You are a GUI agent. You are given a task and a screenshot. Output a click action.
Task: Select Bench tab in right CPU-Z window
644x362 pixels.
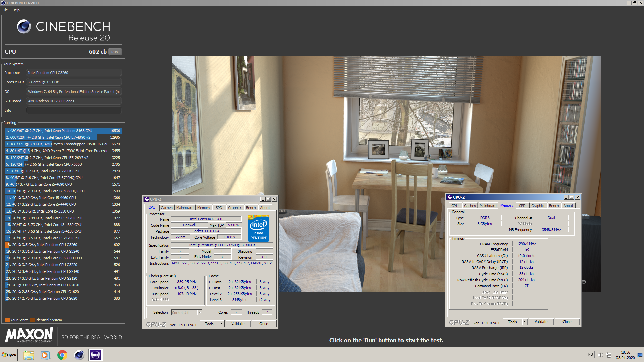coord(554,206)
